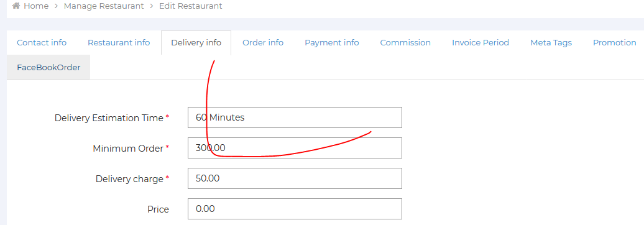644x225 pixels.
Task: Open the Restaurant info tab
Action: click(119, 43)
